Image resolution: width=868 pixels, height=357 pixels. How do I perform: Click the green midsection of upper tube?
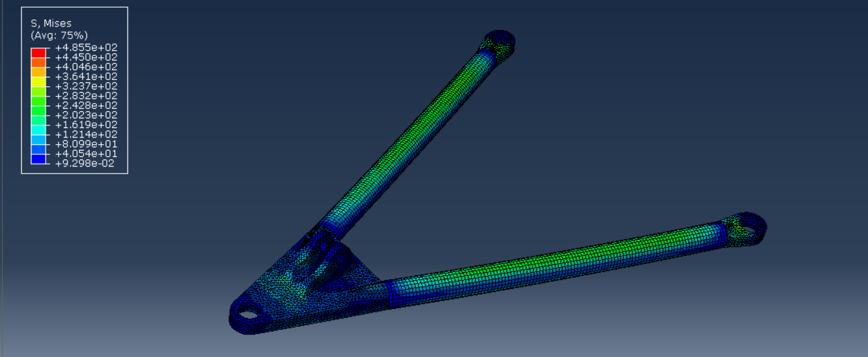412,129
